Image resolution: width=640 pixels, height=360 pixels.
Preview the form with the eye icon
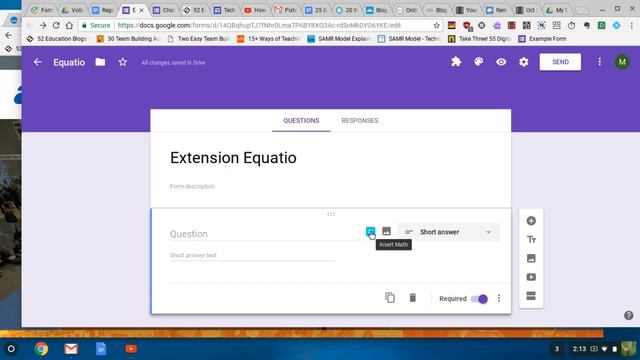click(501, 62)
